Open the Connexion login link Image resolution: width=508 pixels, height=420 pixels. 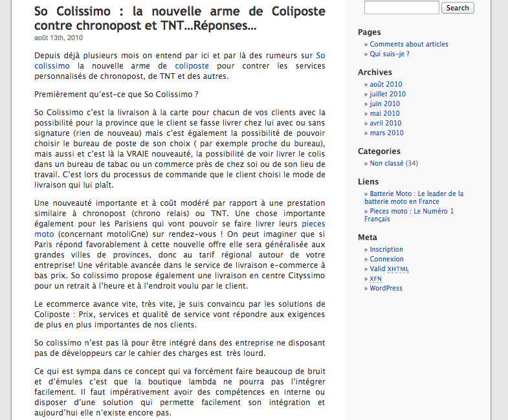click(x=386, y=259)
